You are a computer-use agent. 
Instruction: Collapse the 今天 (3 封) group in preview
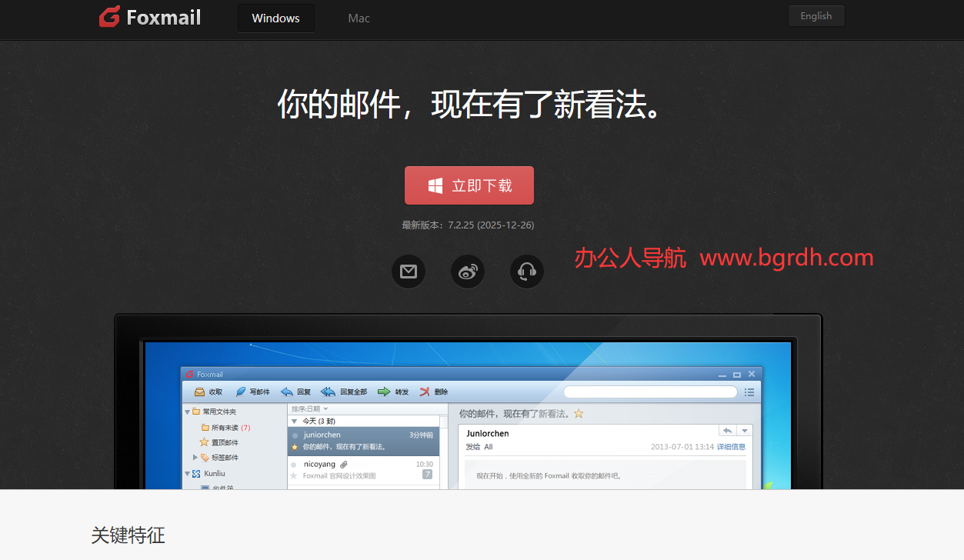click(294, 422)
